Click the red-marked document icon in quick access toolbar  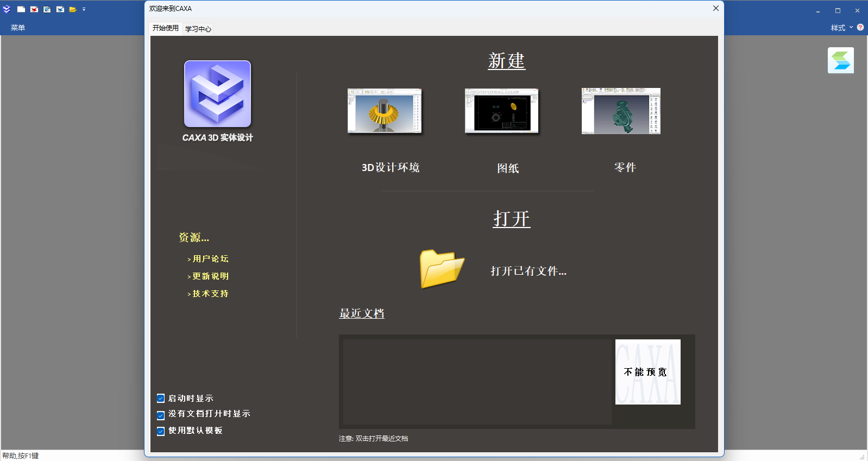coord(34,9)
